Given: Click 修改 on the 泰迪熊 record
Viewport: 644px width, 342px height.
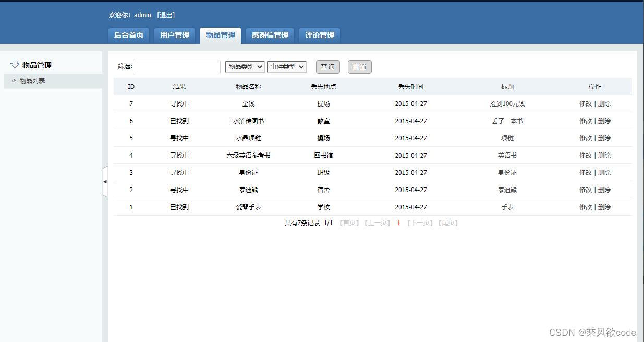Looking at the screenshot, I should pyautogui.click(x=585, y=190).
